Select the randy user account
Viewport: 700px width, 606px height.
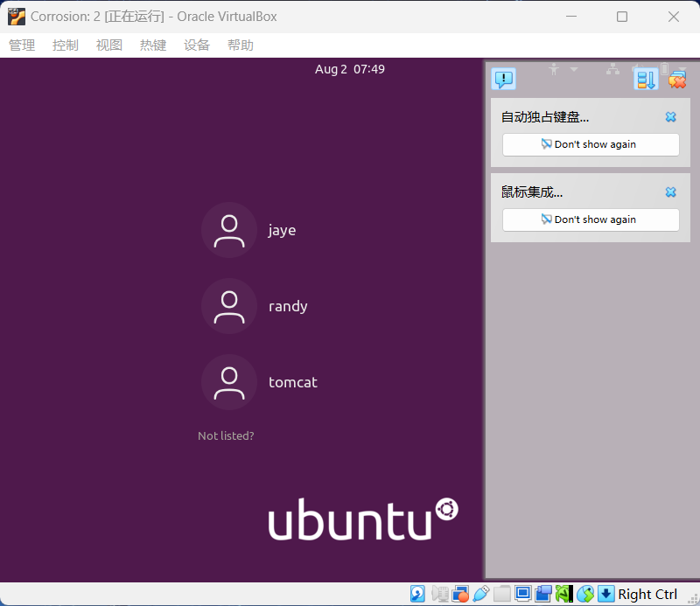[255, 306]
